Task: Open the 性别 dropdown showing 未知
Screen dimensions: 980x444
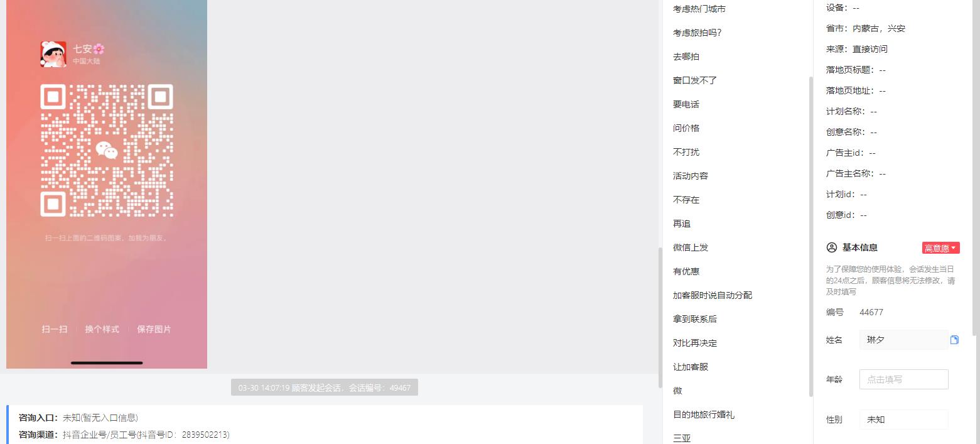Action: pos(903,420)
